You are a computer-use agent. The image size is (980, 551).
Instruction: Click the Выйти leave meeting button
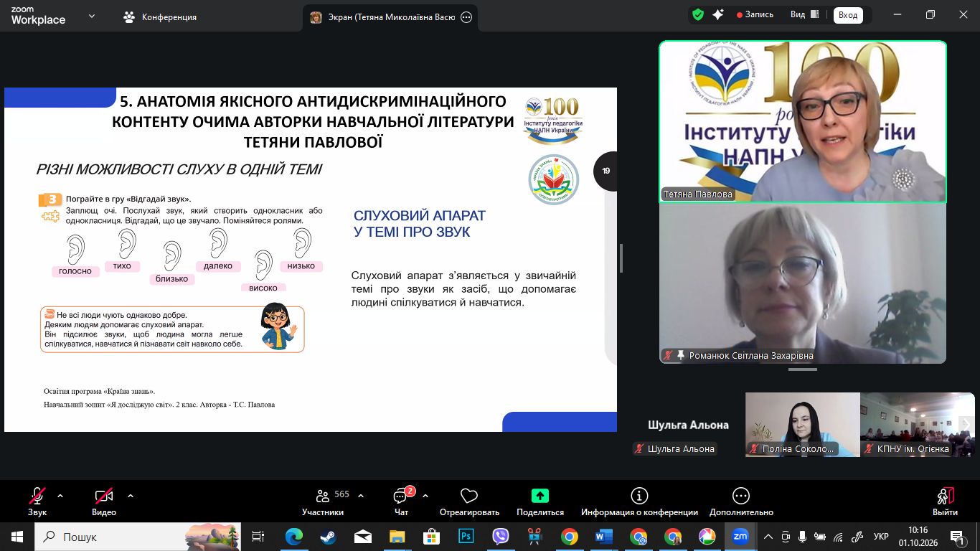946,501
